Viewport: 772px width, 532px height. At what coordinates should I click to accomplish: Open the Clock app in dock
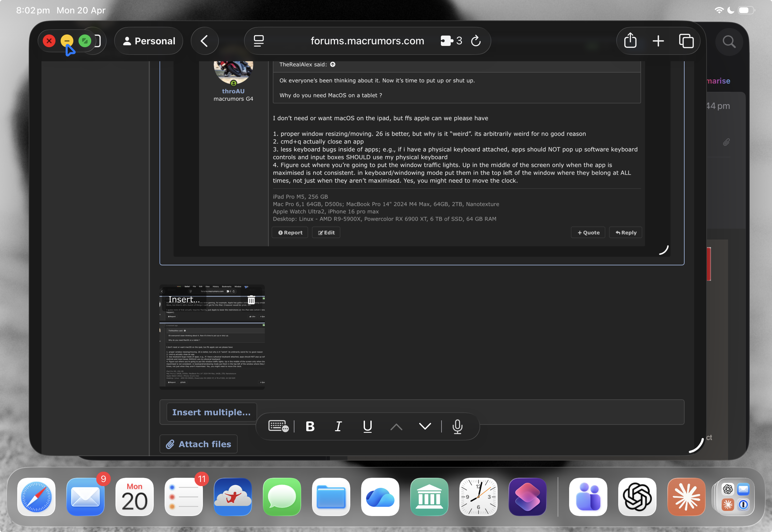coord(478,497)
